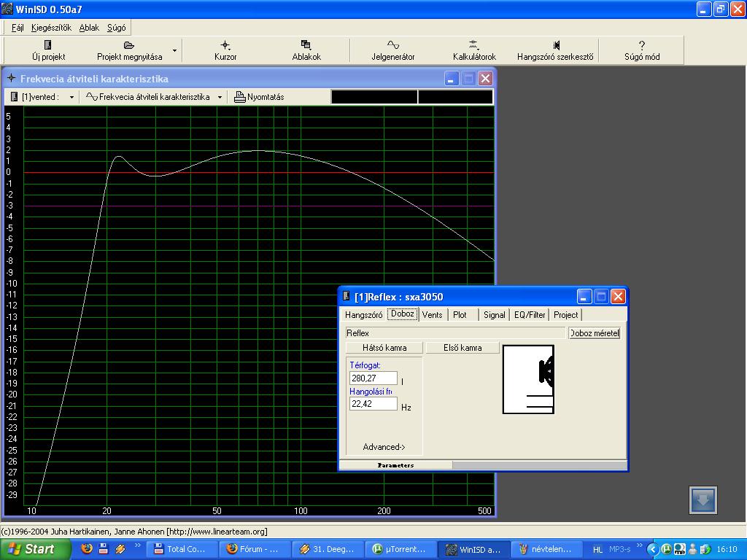Open the Kiegészítők menu
Viewport: 747px width, 560px height.
[x=51, y=28]
